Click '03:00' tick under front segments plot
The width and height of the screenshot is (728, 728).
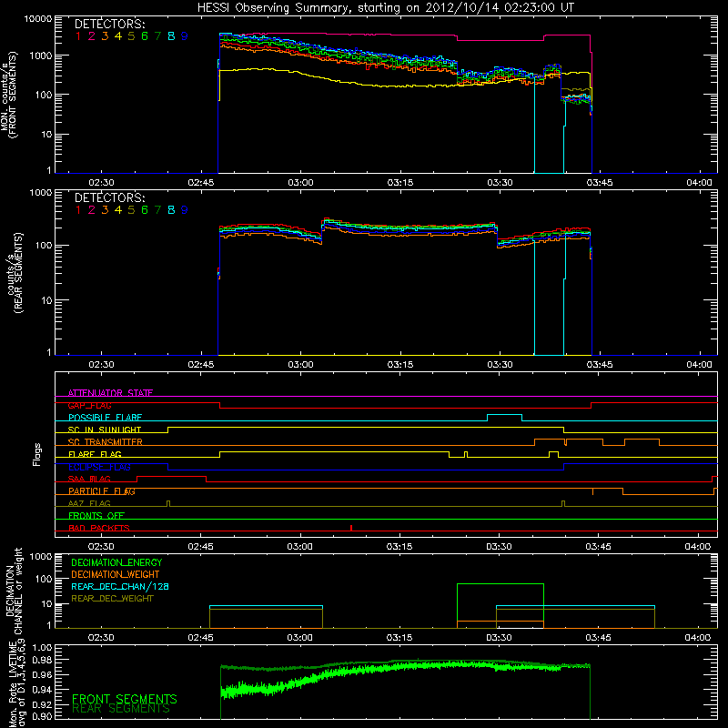[300, 183]
